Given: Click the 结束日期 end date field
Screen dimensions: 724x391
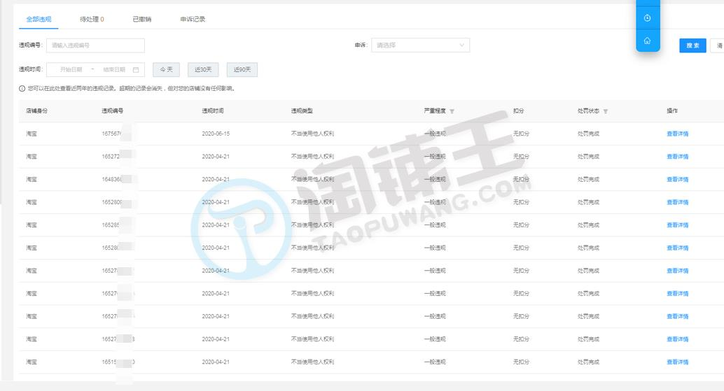Looking at the screenshot, I should coord(114,70).
